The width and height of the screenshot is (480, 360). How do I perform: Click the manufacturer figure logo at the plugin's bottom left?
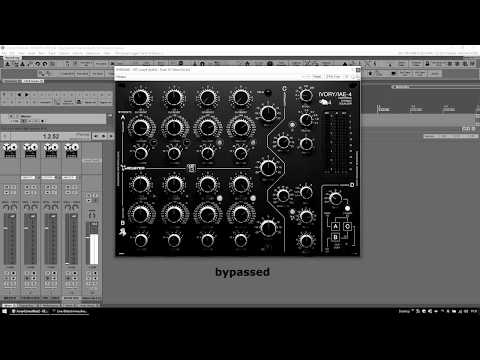click(123, 232)
